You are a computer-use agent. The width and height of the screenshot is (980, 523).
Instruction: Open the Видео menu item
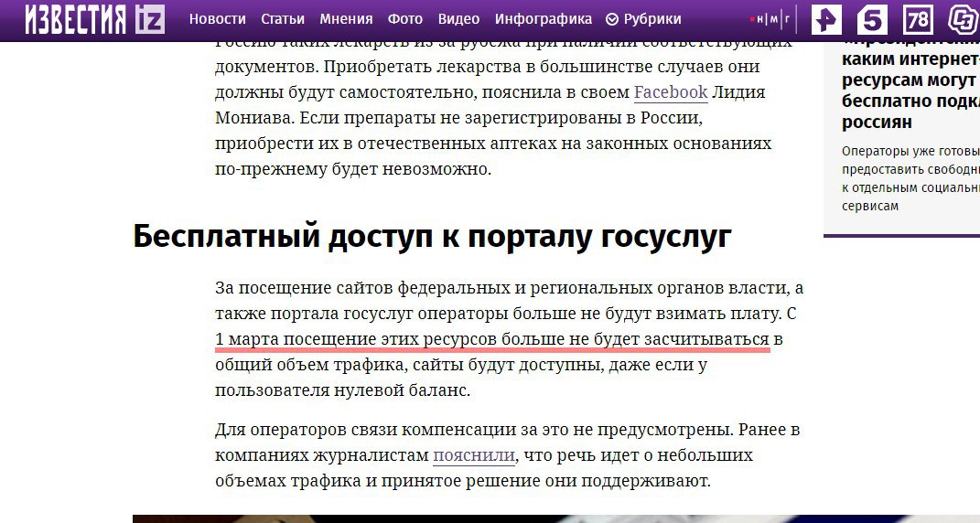(x=458, y=19)
